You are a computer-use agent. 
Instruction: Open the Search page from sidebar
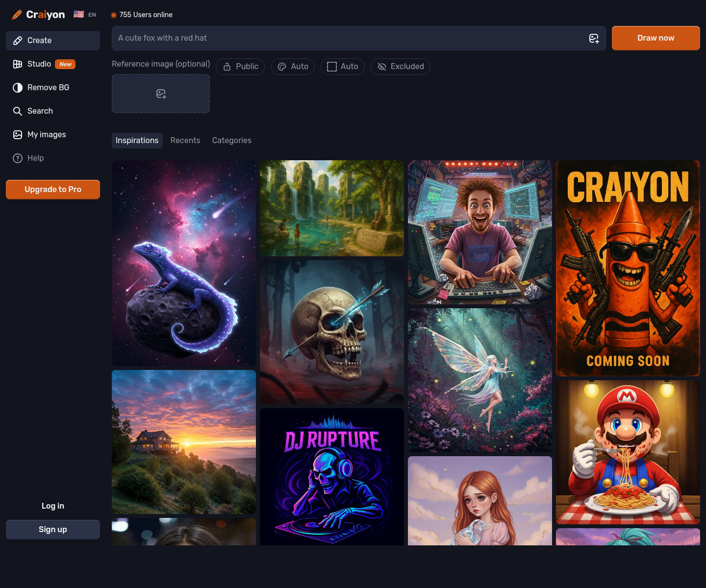pos(53,111)
